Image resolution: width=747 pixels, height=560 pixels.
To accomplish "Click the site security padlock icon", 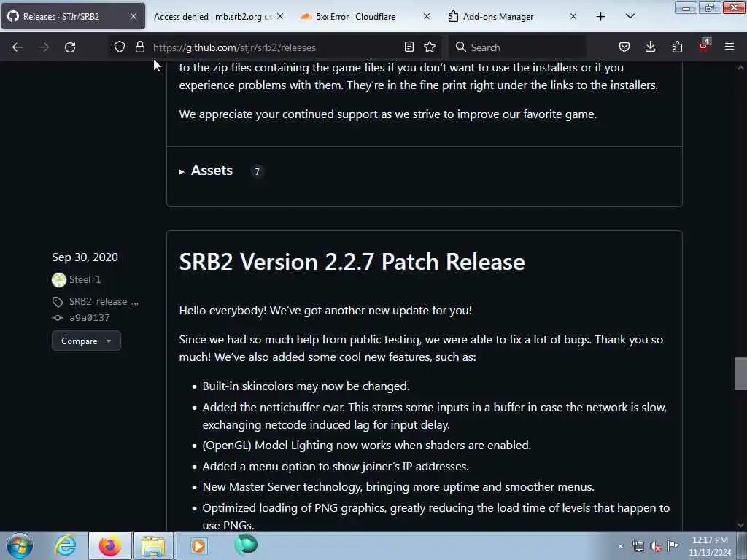I will [x=139, y=47].
